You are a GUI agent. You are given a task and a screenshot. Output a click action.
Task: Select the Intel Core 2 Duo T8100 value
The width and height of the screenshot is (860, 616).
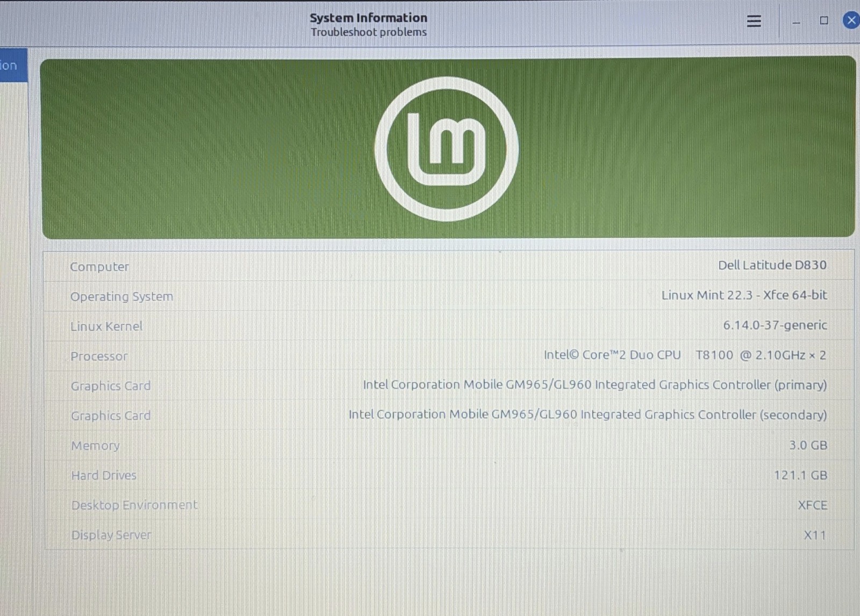point(685,355)
